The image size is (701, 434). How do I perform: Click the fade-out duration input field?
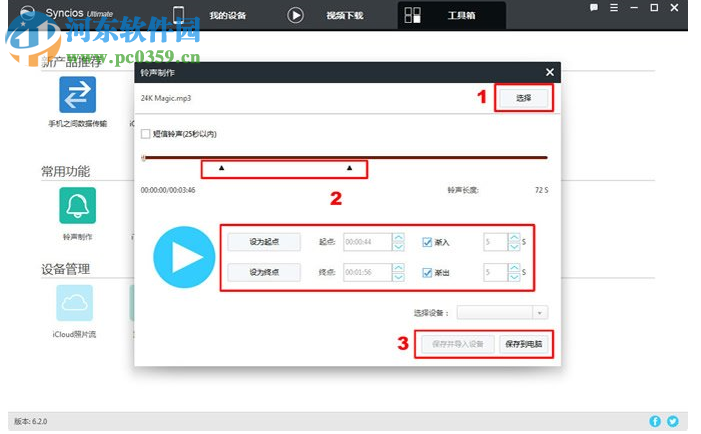point(496,272)
